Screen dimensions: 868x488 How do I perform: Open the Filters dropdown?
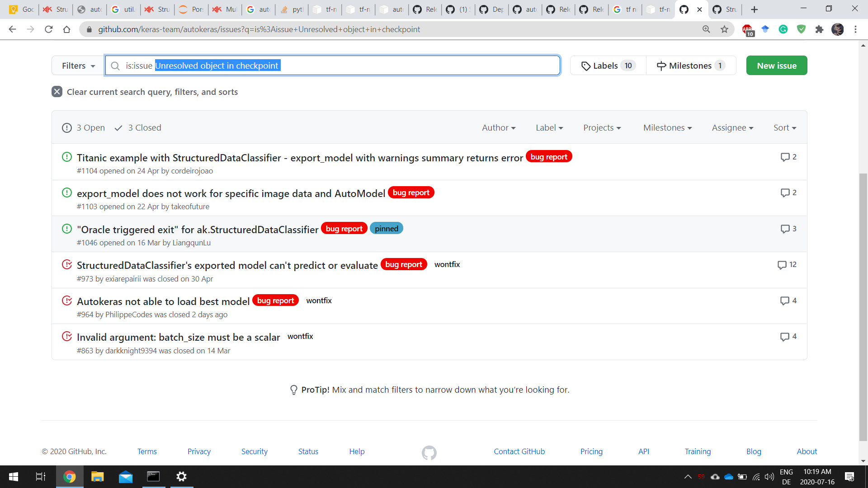[x=78, y=66]
